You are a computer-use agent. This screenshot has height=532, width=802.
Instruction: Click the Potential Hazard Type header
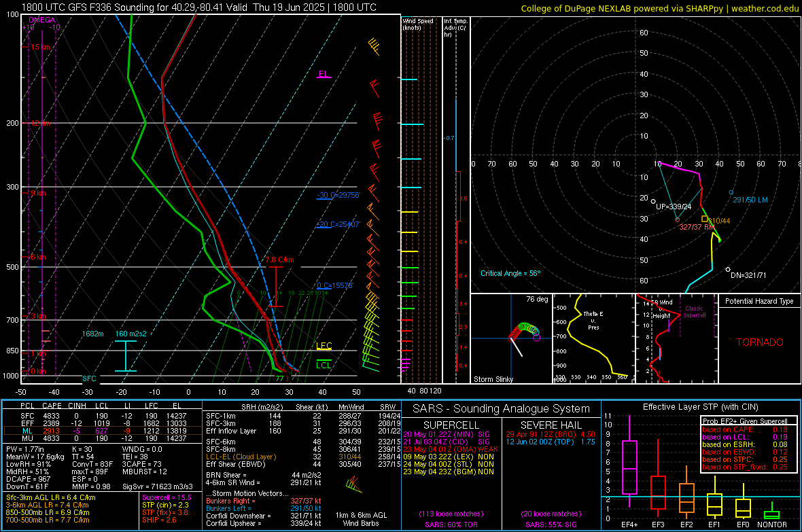(759, 301)
